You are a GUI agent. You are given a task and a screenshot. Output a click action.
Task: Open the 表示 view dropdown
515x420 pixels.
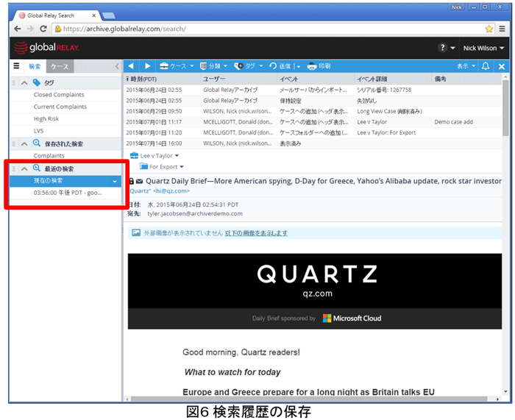(466, 66)
